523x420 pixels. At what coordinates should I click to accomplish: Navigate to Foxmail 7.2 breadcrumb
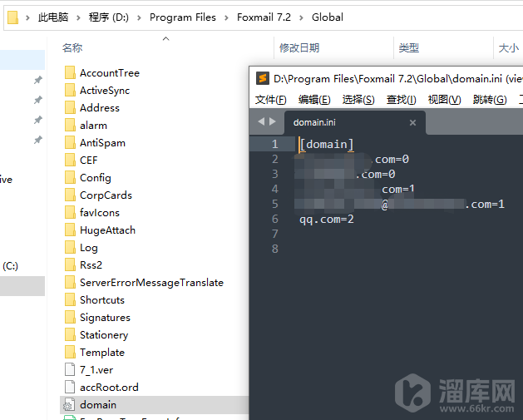point(264,17)
